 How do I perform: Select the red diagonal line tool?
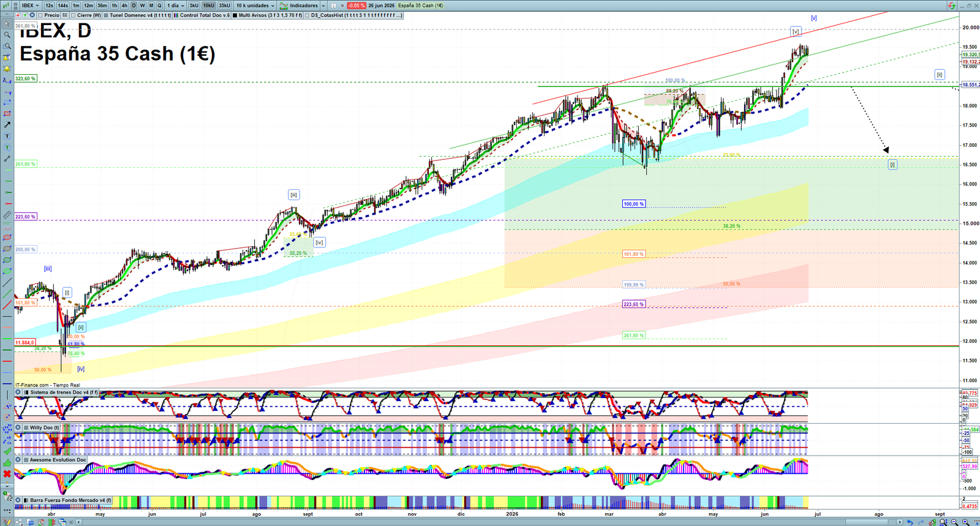[7, 304]
